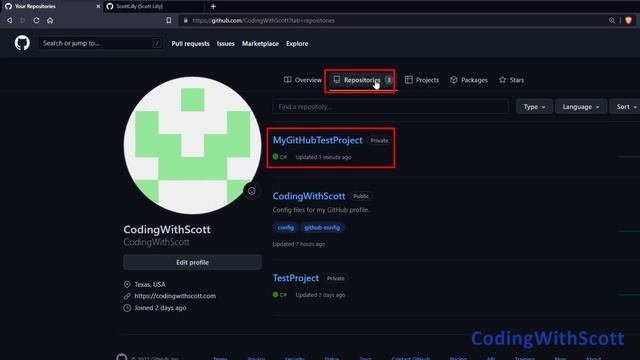Open the TestProject repository link

tap(296, 278)
